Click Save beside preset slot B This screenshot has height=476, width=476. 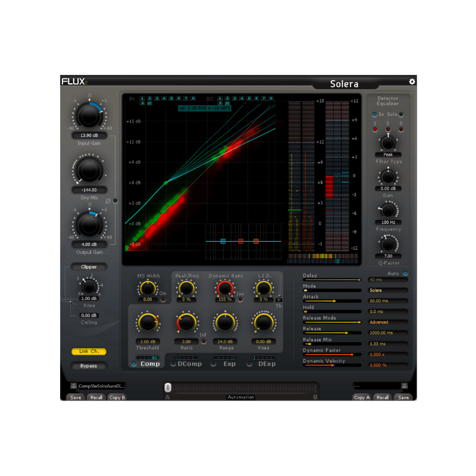pos(403,397)
